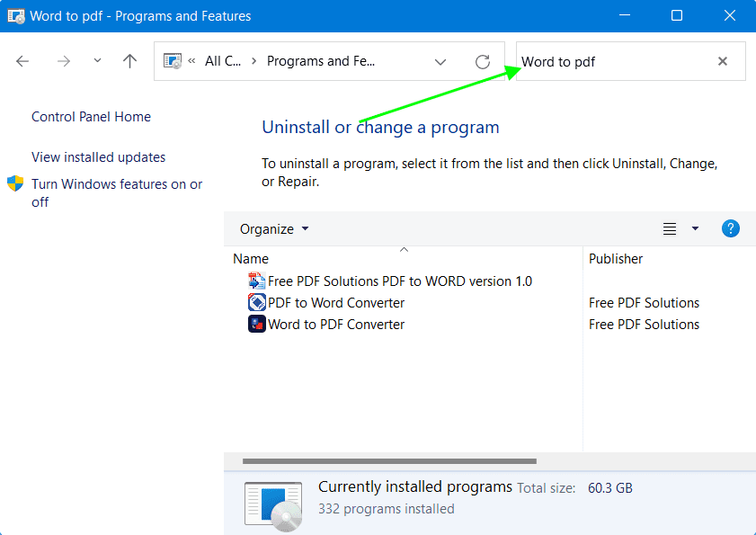Expand previous locations dropdown in address bar
The image size is (756, 535).
click(x=440, y=62)
